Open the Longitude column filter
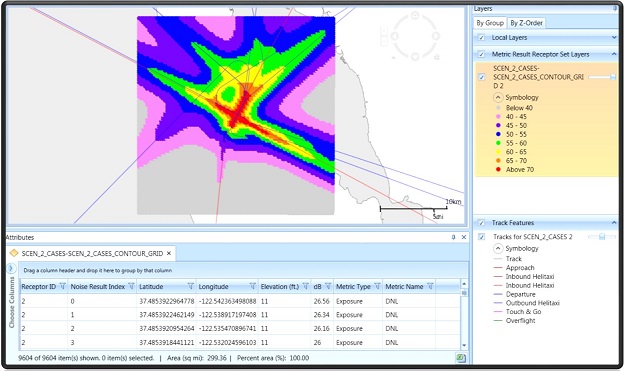 (x=253, y=286)
